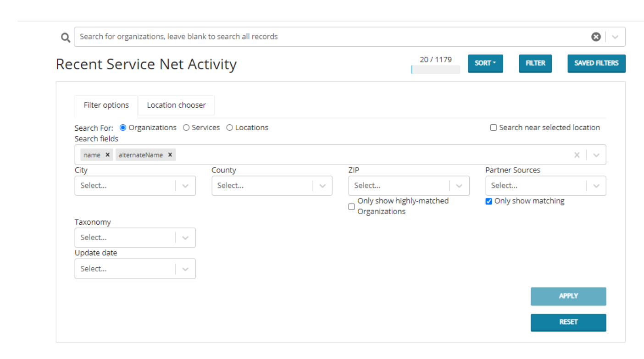Uncheck Only show matching

point(488,201)
